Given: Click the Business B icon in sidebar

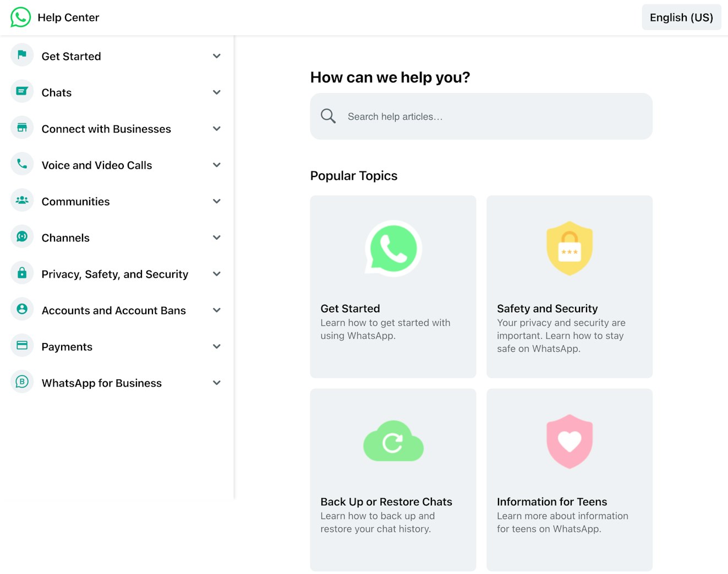Looking at the screenshot, I should (x=22, y=382).
